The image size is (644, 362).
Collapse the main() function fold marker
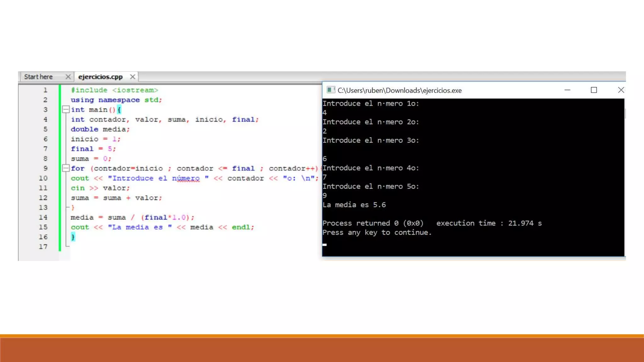(x=66, y=109)
